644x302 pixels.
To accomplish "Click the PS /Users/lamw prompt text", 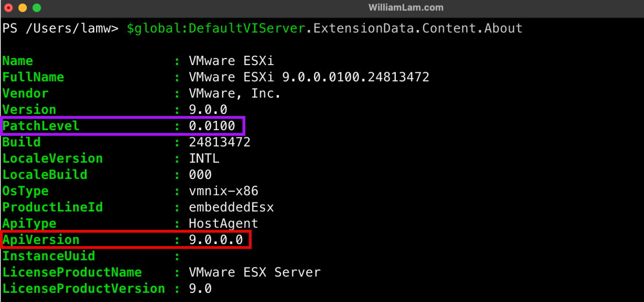I will [60, 28].
